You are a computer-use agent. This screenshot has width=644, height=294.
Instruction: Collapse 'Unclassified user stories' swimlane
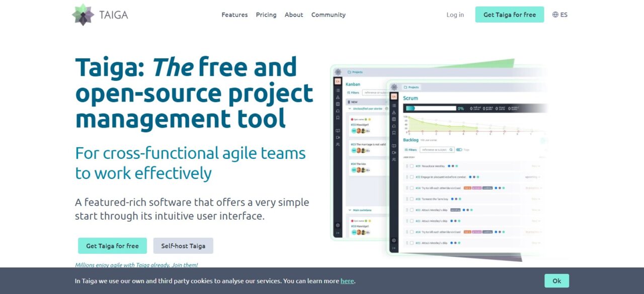pyautogui.click(x=349, y=109)
